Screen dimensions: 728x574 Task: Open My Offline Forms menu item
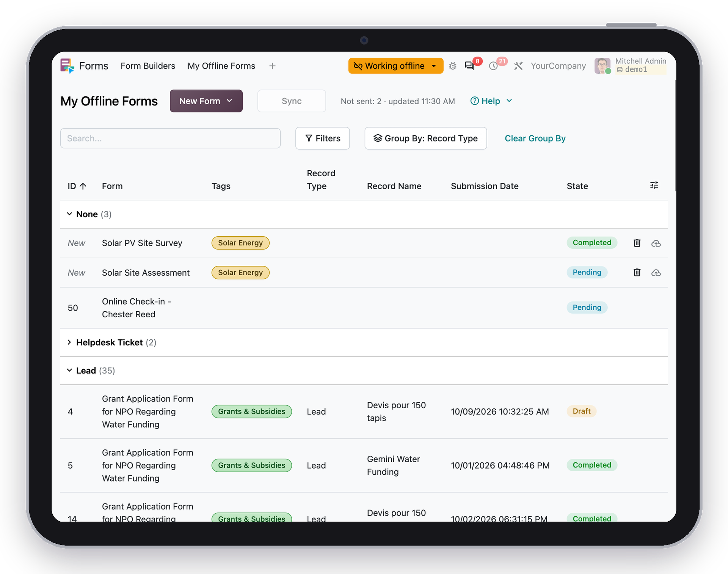point(221,66)
